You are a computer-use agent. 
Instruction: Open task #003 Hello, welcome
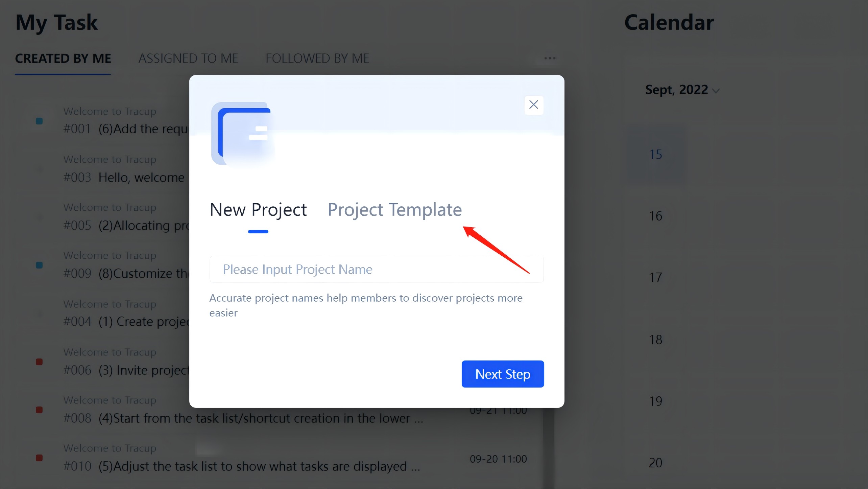(141, 178)
